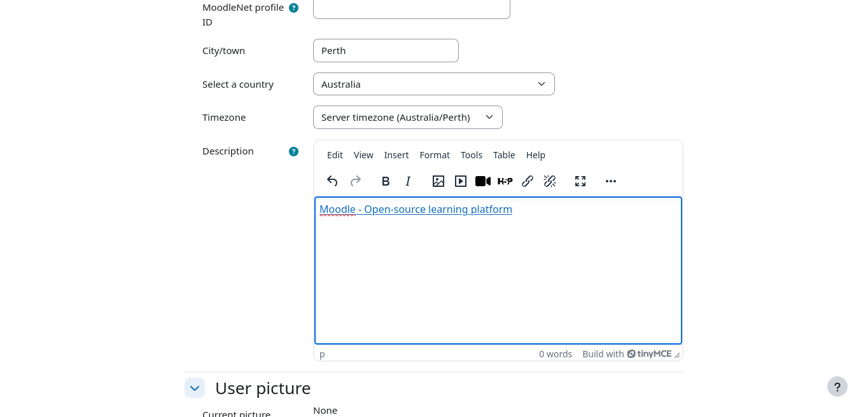The image size is (868, 417).
Task: Open the insert multimedia tool
Action: [x=461, y=181]
